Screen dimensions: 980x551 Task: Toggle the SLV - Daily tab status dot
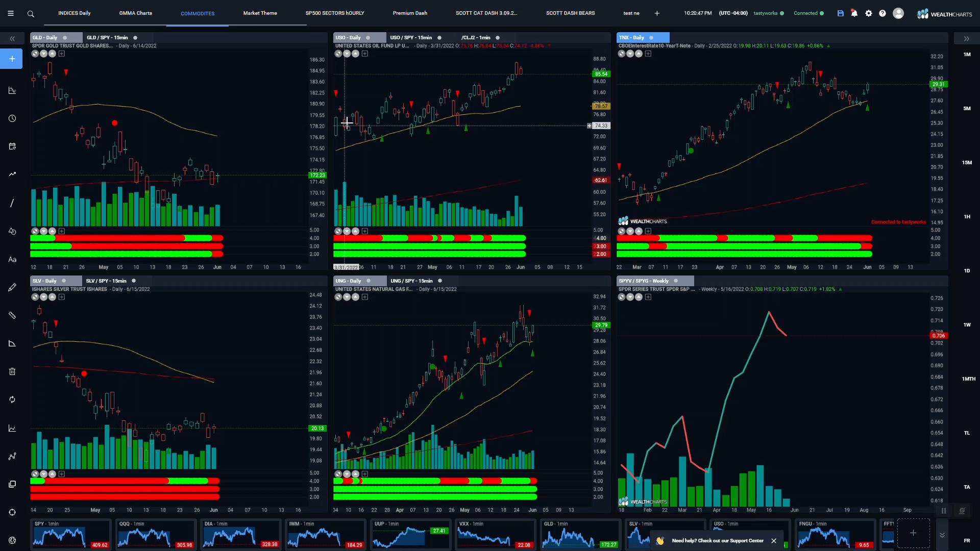pyautogui.click(x=64, y=281)
